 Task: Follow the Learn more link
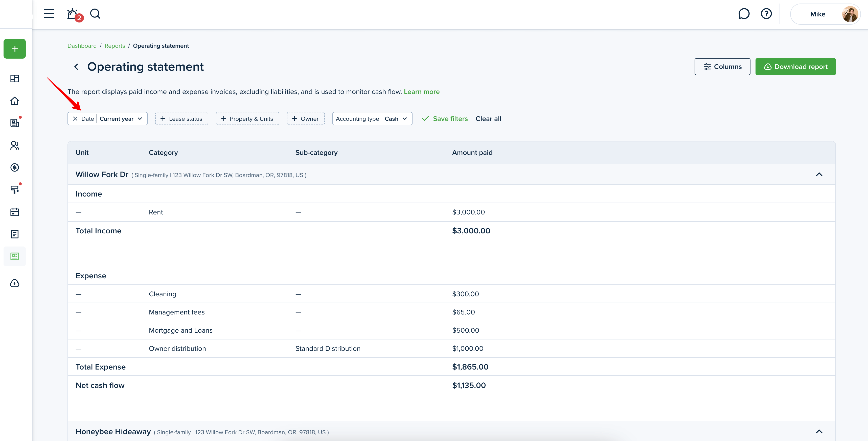[x=422, y=92]
